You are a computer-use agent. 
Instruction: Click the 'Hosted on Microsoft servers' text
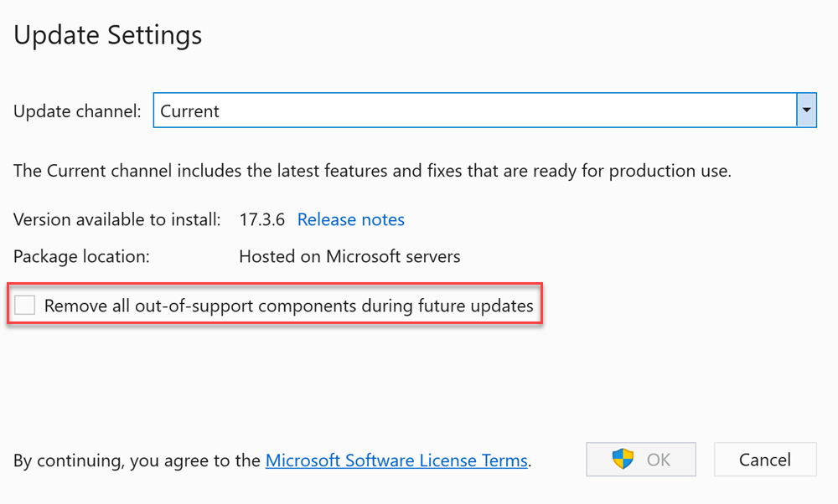349,256
